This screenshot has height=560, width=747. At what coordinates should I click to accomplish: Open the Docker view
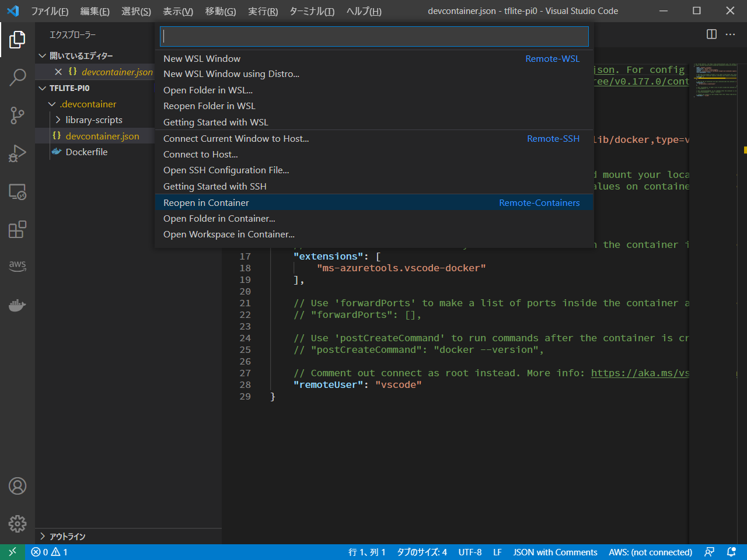click(x=18, y=305)
